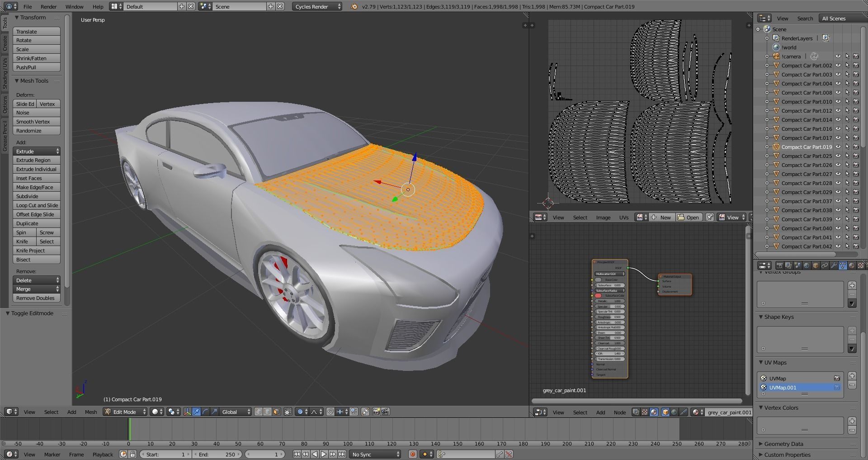This screenshot has height=460, width=868.
Task: Choose world shader nodes globe icon
Action: point(674,412)
